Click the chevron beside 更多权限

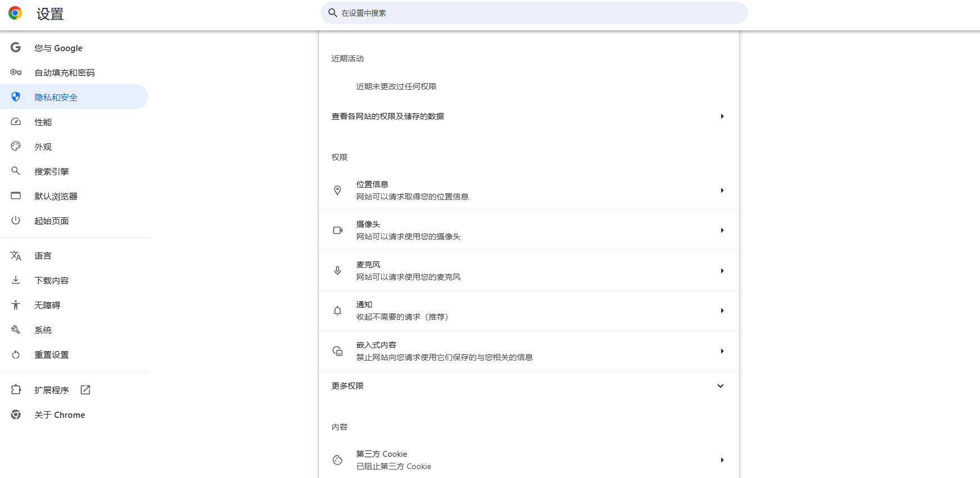pyautogui.click(x=721, y=386)
